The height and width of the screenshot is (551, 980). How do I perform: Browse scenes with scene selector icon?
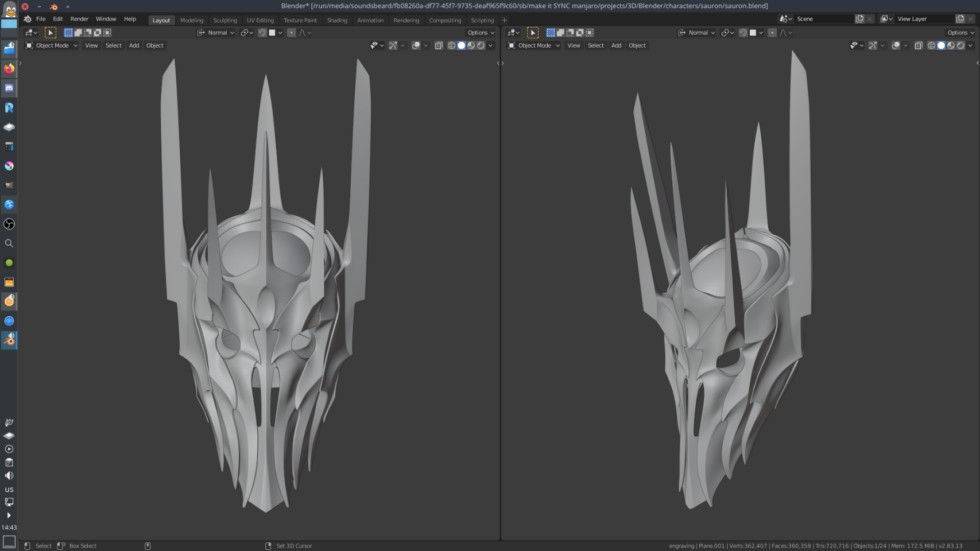[x=785, y=19]
